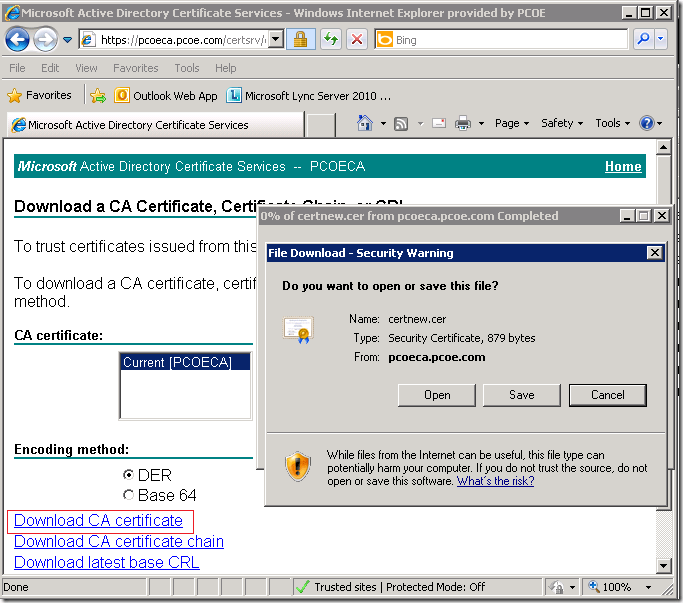Click the zoom magnifier 100% button
The height and width of the screenshot is (603, 683).
click(x=610, y=587)
